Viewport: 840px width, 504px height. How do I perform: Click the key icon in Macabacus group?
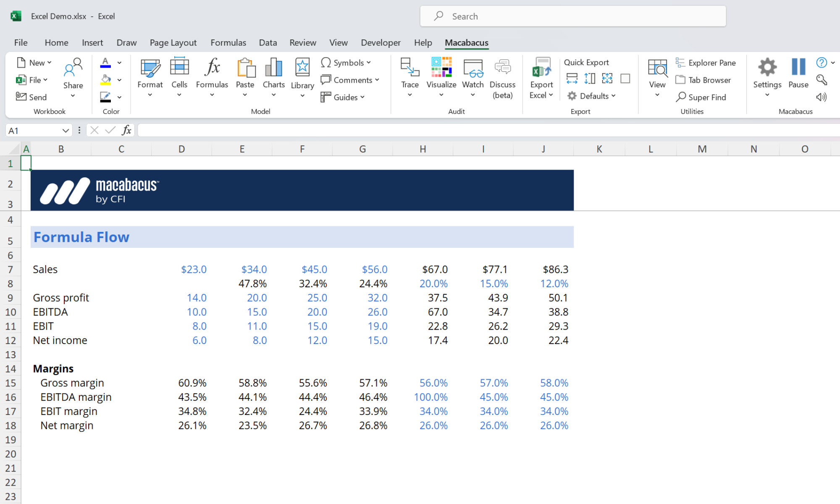point(822,80)
